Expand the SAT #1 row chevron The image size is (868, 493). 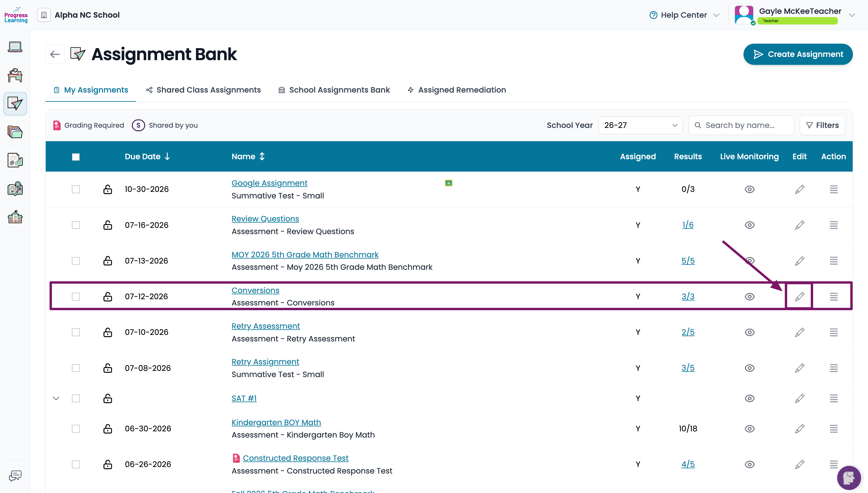point(56,398)
